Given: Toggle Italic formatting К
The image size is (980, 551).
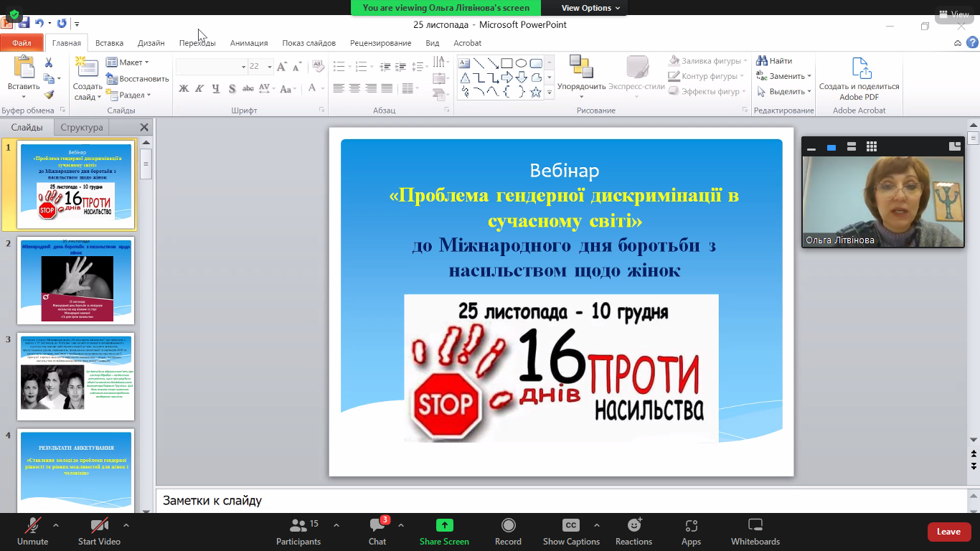Looking at the screenshot, I should [199, 89].
